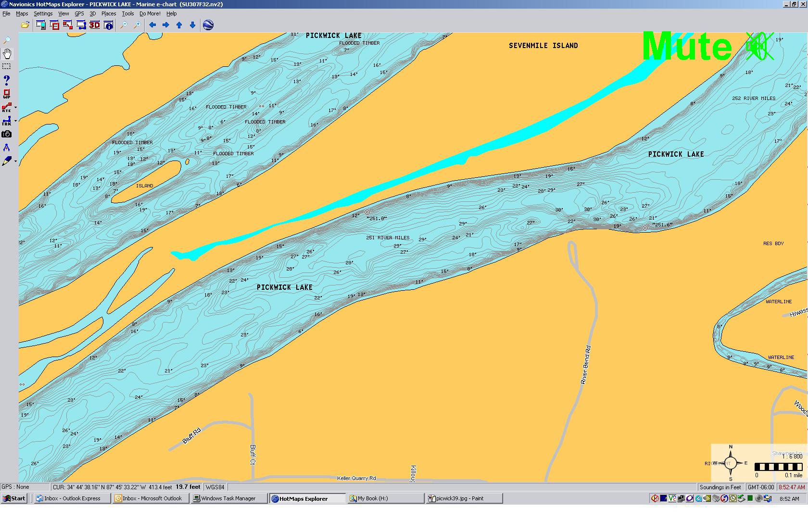
Task: Select the WP waypoint tool
Action: click(7, 94)
